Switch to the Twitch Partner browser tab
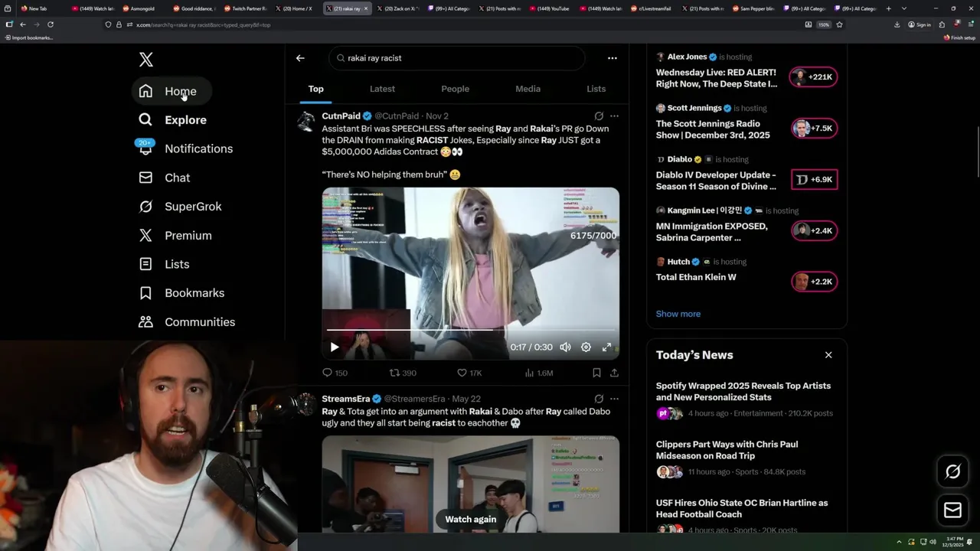 pyautogui.click(x=246, y=8)
